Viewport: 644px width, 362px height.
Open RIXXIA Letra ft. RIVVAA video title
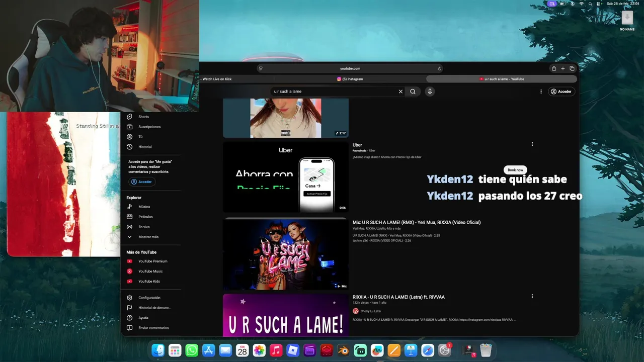pyautogui.click(x=398, y=297)
